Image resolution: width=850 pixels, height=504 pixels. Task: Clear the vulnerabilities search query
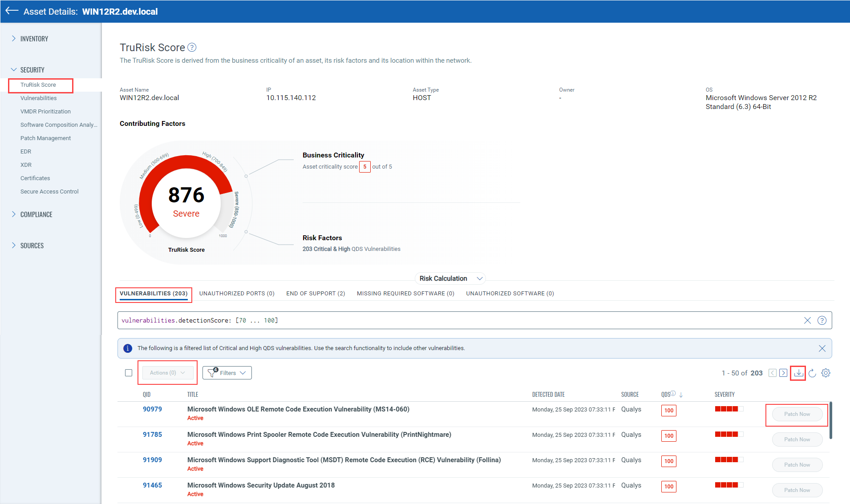point(807,320)
